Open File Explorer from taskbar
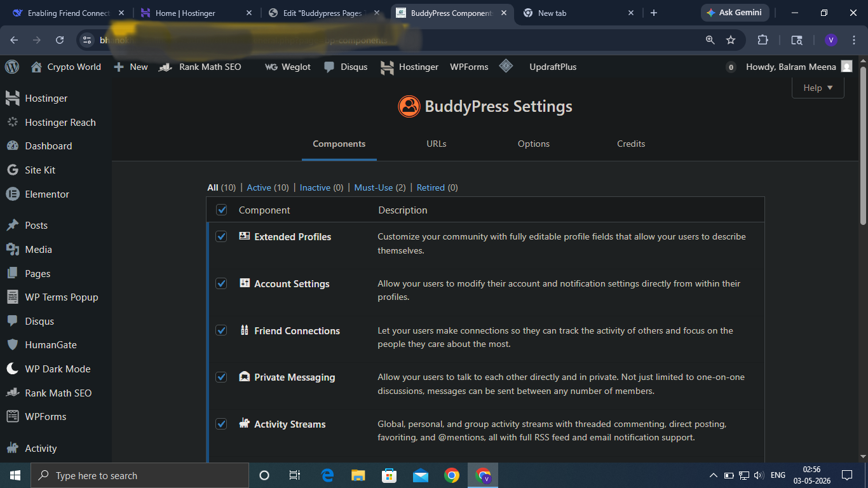This screenshot has height=488, width=868. coord(358,475)
